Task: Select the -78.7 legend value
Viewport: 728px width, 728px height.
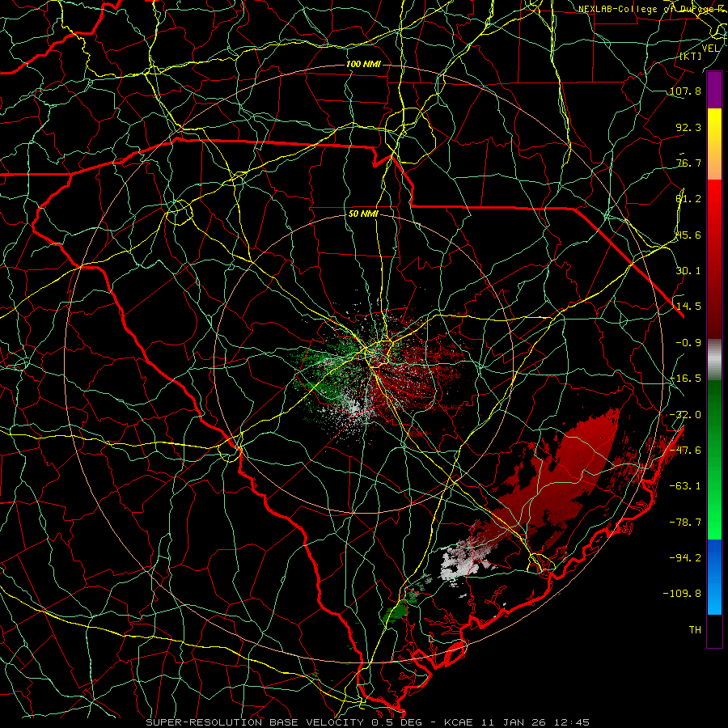Action: 685,523
